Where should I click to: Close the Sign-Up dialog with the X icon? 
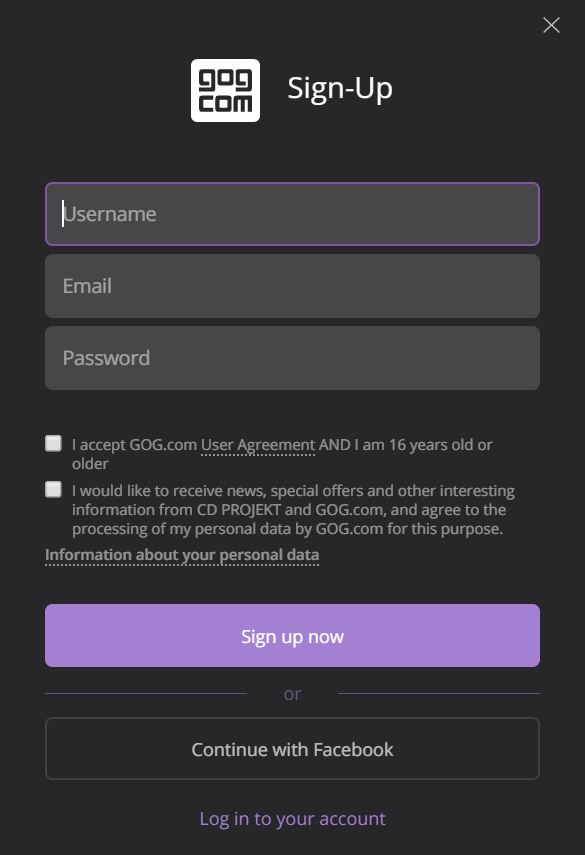(551, 25)
